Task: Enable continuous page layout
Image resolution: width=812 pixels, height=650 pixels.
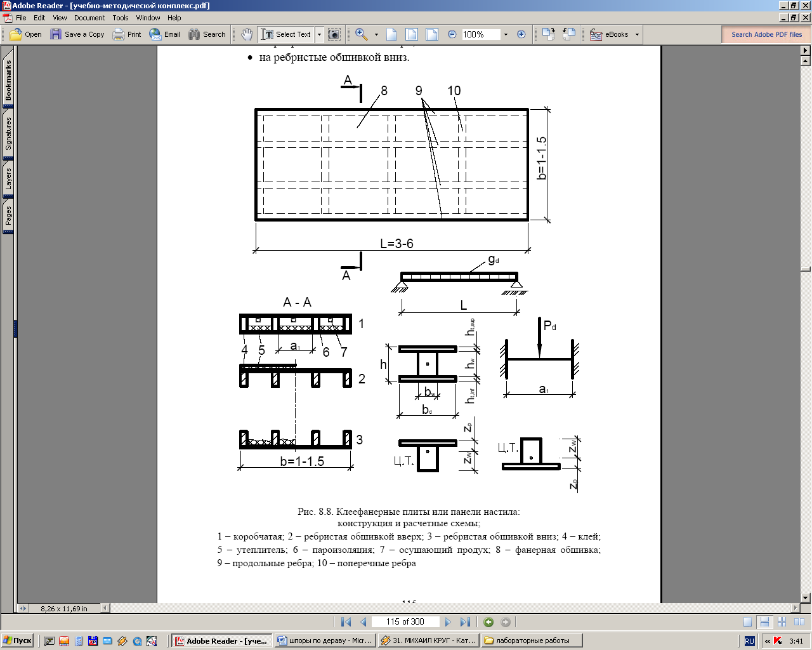Action: click(x=764, y=622)
